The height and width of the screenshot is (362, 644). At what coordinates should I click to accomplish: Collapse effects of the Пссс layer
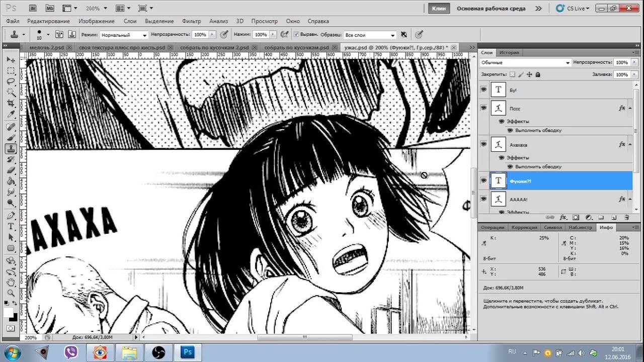click(629, 108)
